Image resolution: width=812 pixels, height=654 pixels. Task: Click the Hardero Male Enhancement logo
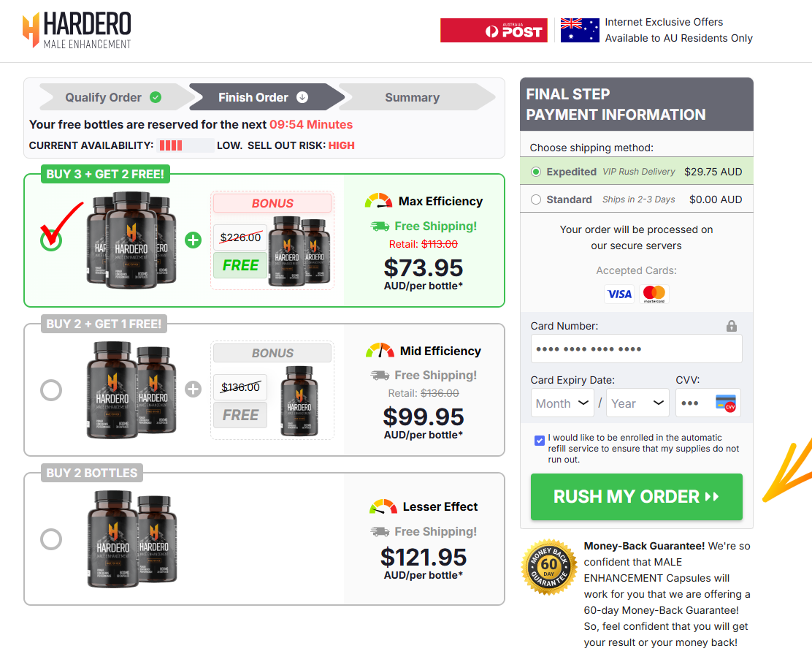tap(77, 30)
